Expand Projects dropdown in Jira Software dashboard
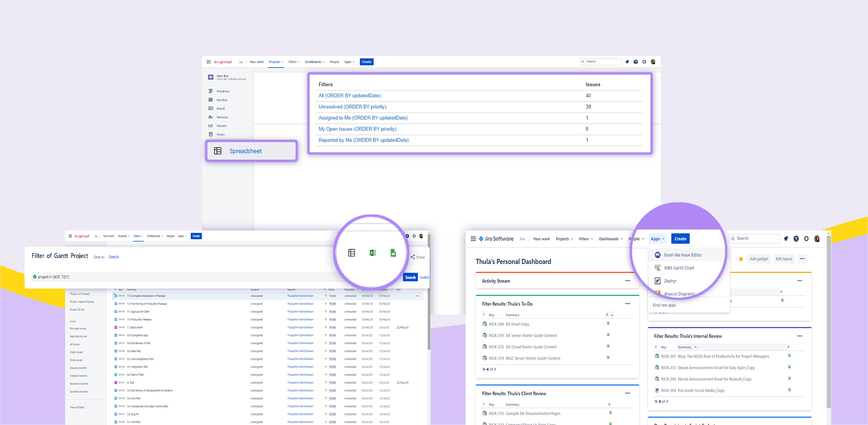The width and height of the screenshot is (868, 425). point(564,239)
